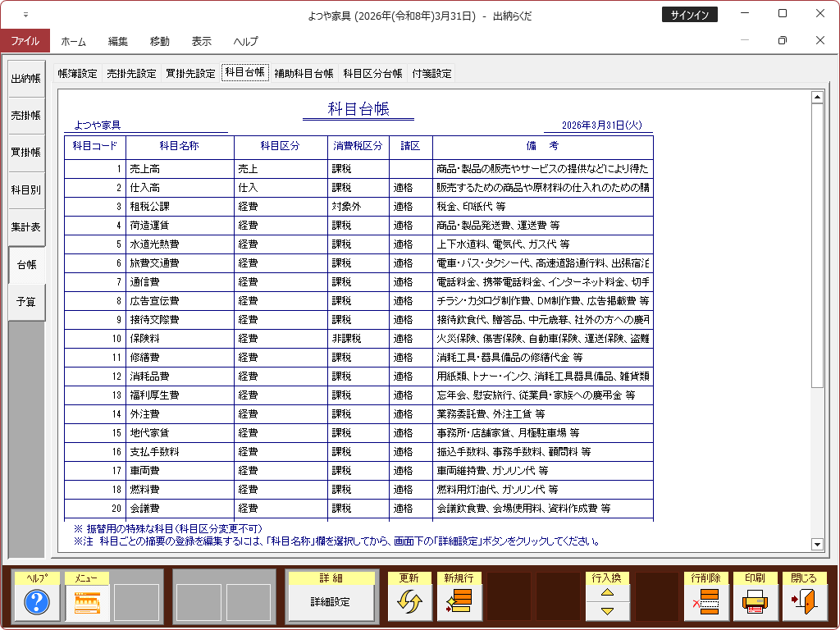Select the 出納帳 side tab
Image resolution: width=840 pixels, height=630 pixels.
point(25,79)
